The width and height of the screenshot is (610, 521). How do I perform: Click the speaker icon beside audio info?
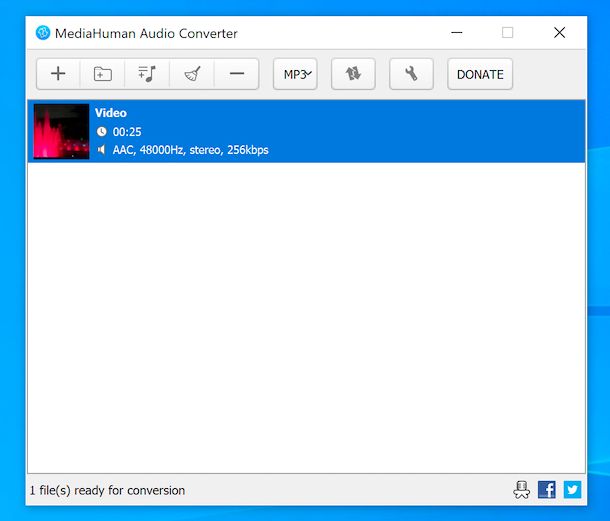101,149
